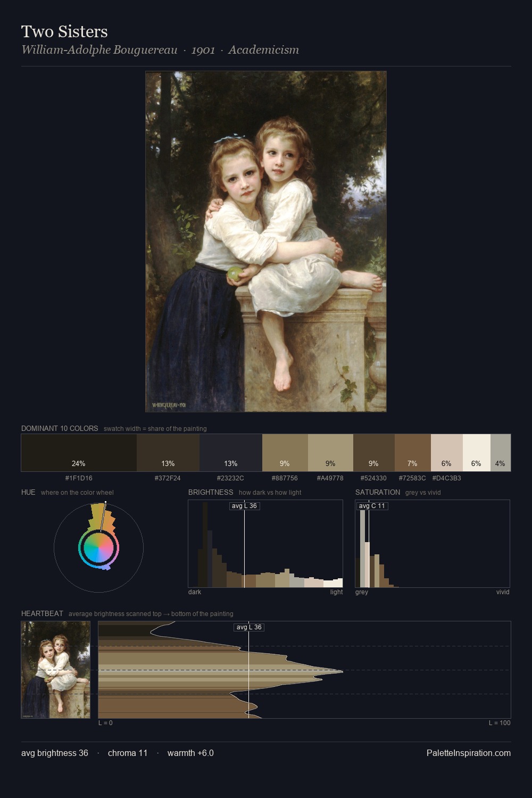Open the small painting thumbnail beside Heartbeat chart

[56, 670]
